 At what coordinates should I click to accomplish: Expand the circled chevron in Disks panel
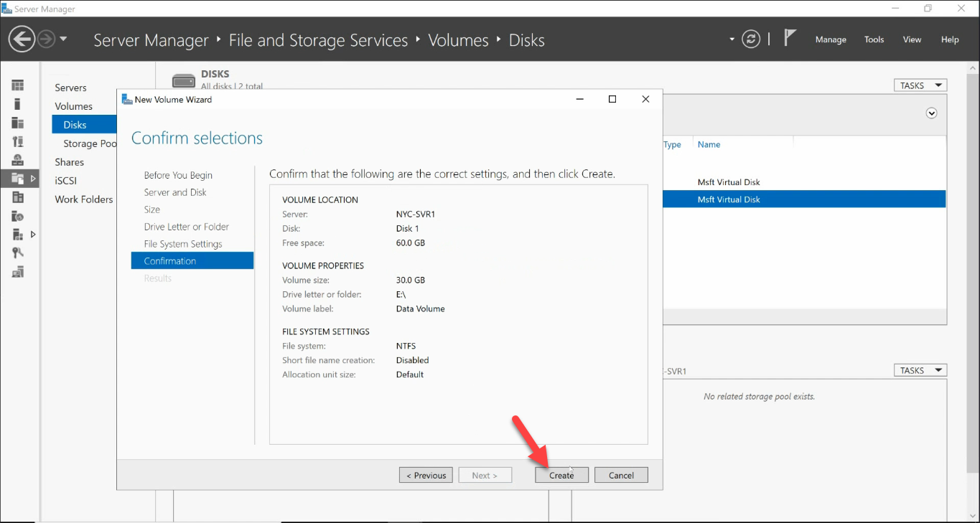click(932, 113)
